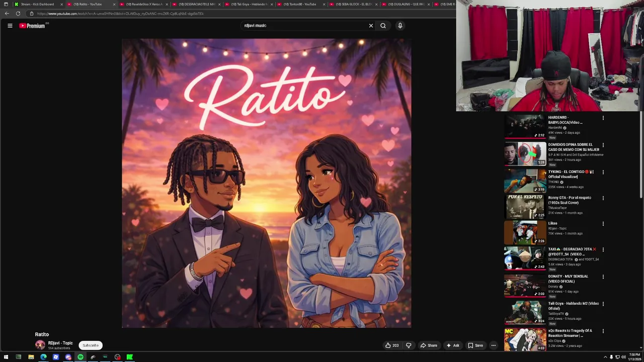Screen dimensions: 644x362
Task: Start voice search with the microphone icon
Action: click(400, 26)
